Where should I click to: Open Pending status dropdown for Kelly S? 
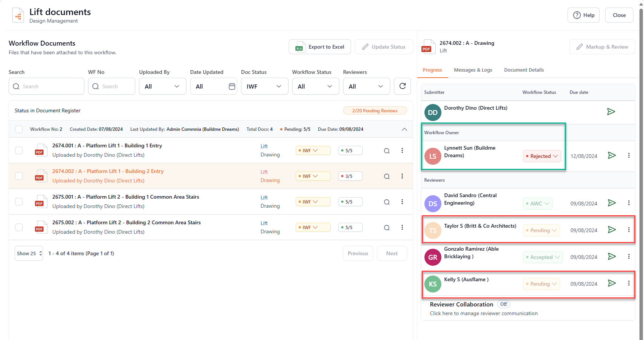tap(541, 284)
